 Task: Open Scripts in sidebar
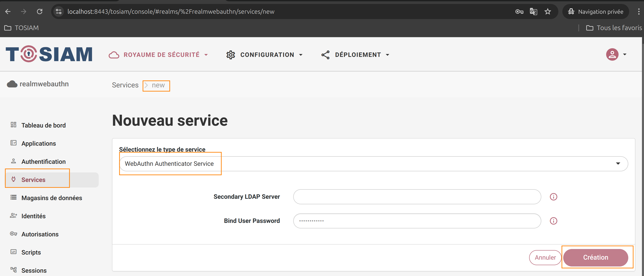(x=31, y=252)
